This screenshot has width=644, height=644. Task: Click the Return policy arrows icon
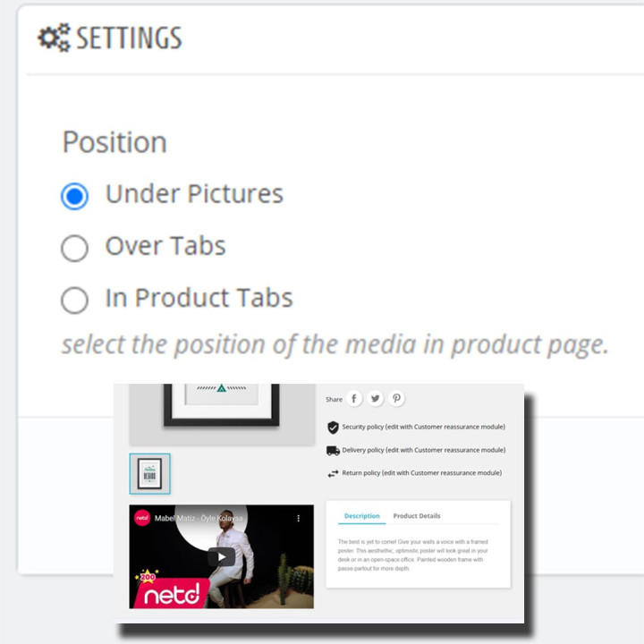pyautogui.click(x=333, y=473)
